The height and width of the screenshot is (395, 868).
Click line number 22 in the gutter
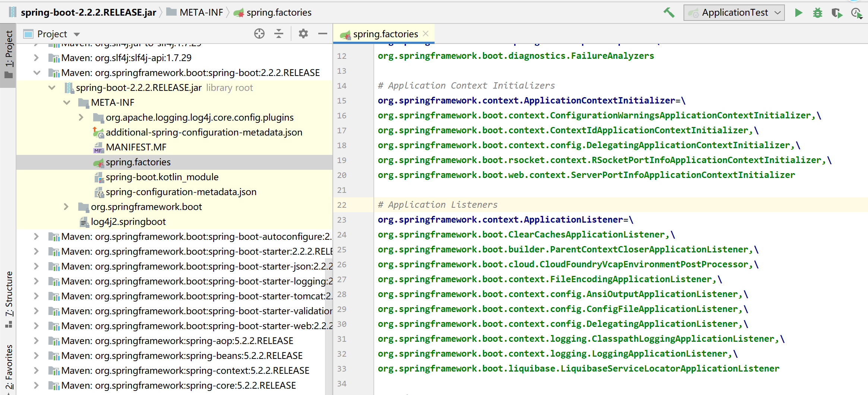(x=342, y=205)
